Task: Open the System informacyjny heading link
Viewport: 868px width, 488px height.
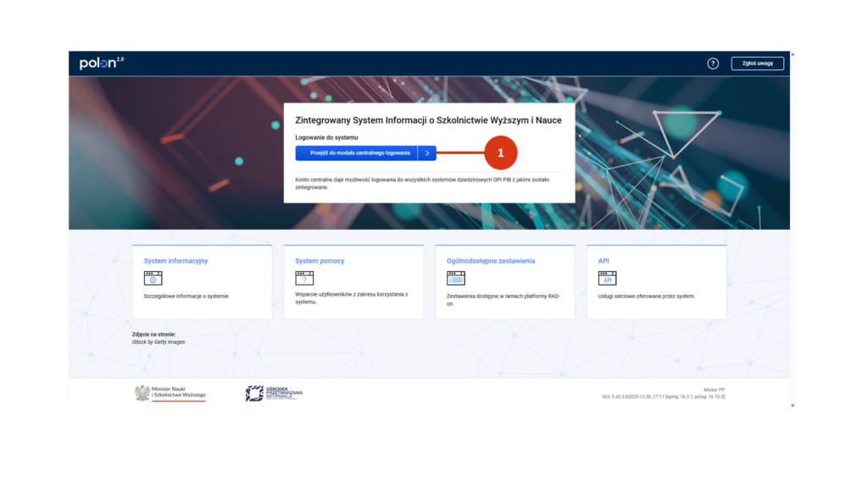Action: click(x=175, y=261)
